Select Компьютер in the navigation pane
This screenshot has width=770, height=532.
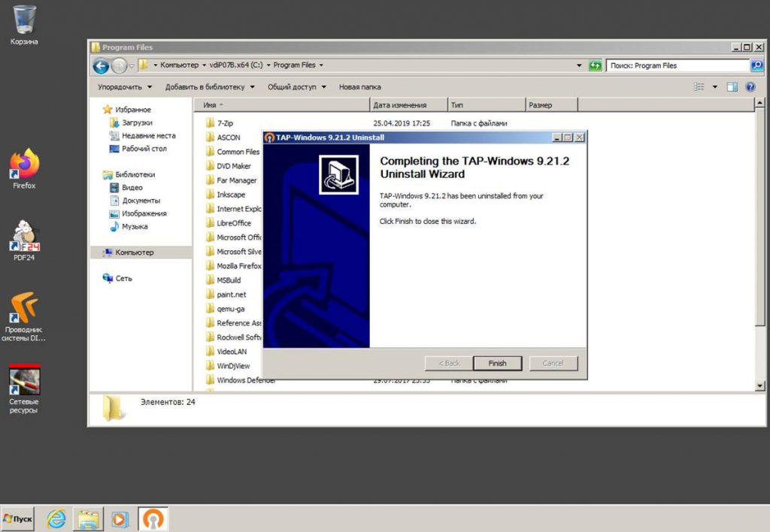pos(129,252)
